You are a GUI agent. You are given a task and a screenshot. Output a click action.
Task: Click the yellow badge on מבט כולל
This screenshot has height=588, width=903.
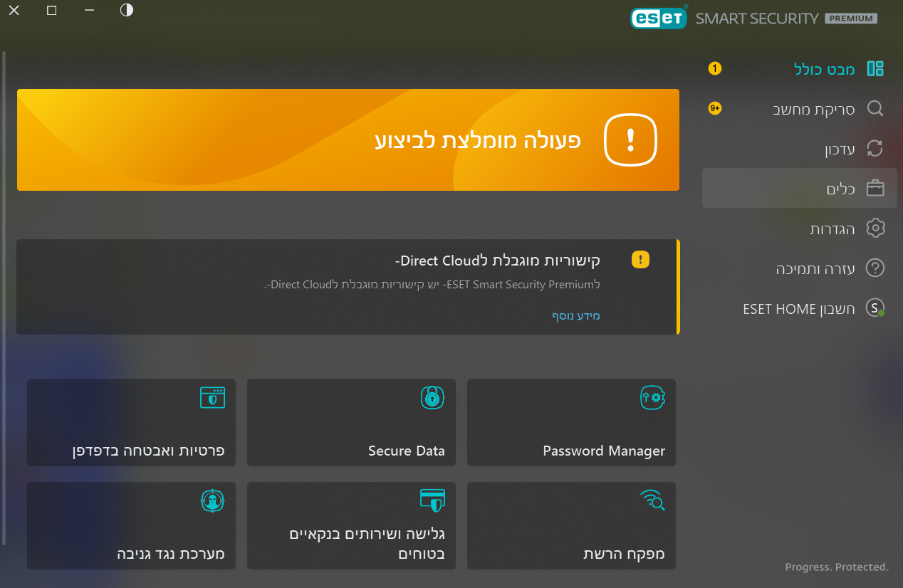pyautogui.click(x=714, y=68)
